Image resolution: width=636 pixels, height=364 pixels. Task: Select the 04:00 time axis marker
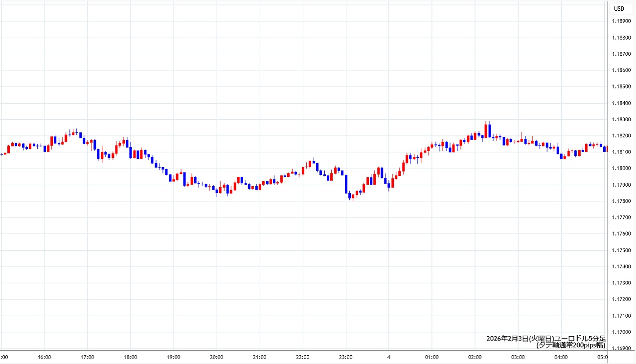(x=561, y=357)
